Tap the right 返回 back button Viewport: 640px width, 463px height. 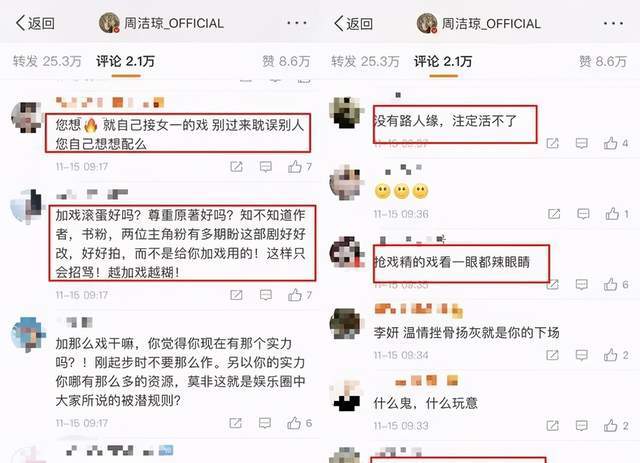pos(353,24)
